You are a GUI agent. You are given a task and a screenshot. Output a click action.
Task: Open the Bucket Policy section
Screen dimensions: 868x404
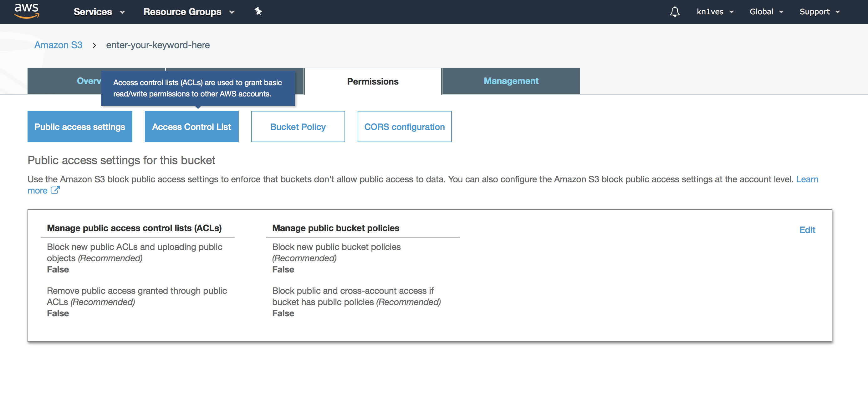tap(298, 127)
